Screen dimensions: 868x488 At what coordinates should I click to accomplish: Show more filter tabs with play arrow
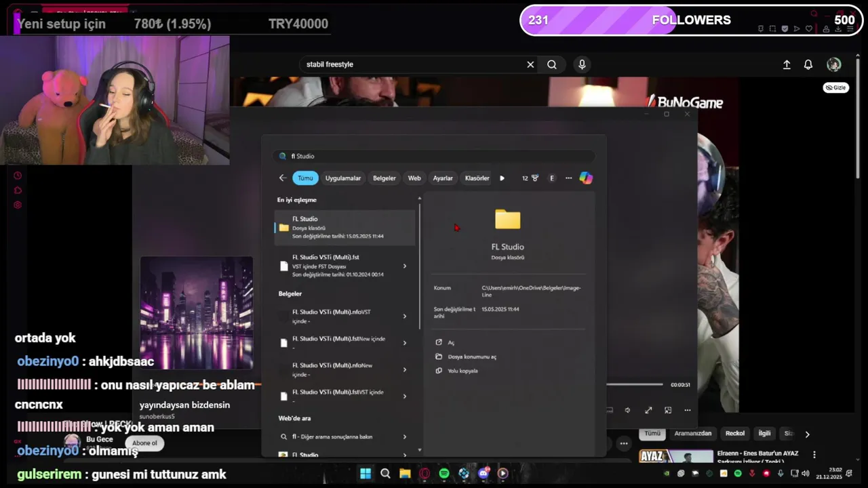point(502,178)
